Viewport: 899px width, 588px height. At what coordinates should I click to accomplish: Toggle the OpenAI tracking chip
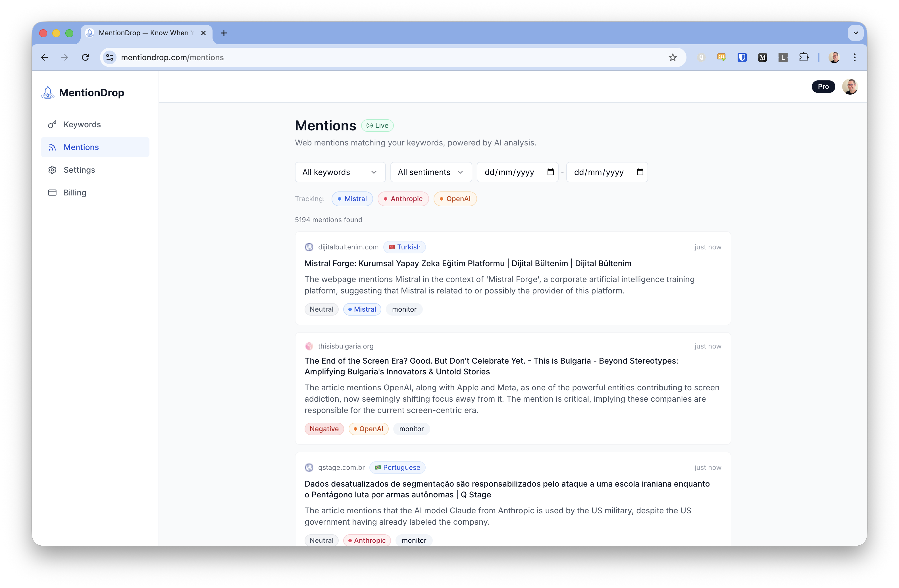(x=455, y=199)
